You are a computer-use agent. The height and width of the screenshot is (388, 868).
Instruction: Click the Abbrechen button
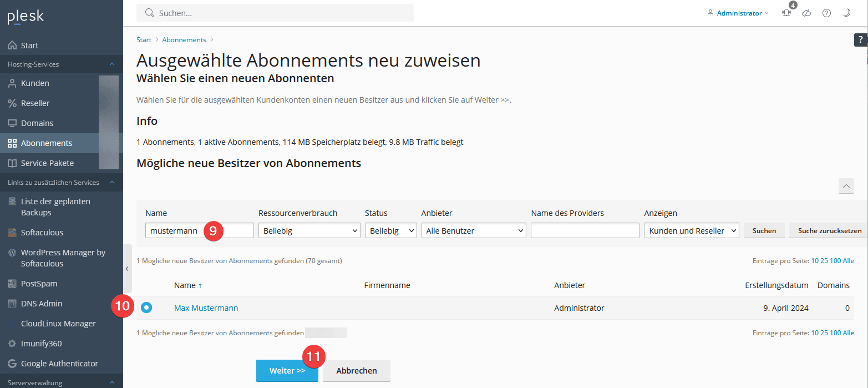pyautogui.click(x=356, y=371)
